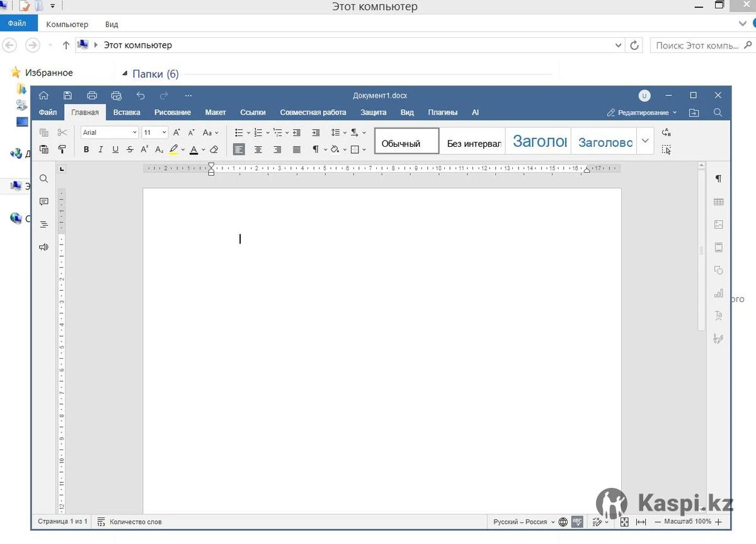
Task: Open the Макет tab
Action: click(215, 112)
